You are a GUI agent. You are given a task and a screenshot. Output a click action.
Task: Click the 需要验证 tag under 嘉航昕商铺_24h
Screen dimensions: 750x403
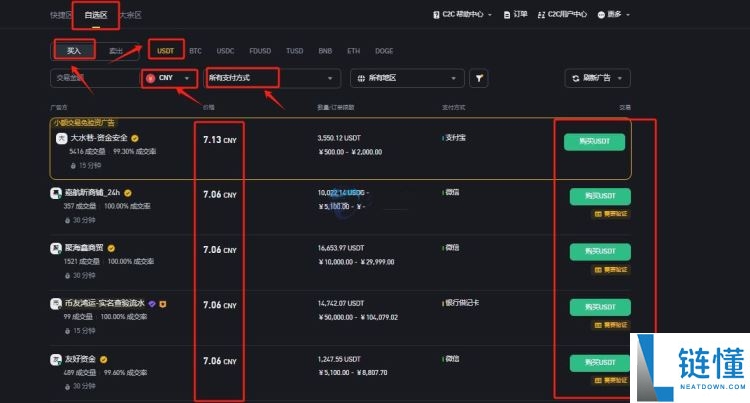tap(611, 214)
